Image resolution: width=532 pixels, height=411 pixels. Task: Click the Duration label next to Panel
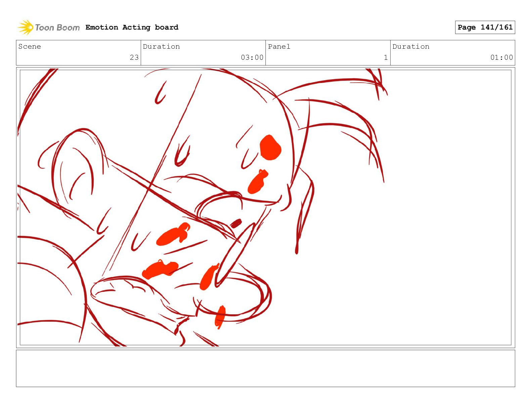point(411,46)
